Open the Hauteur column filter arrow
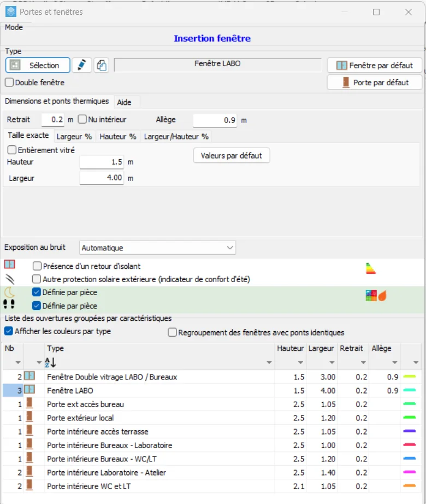Viewport: 426px width, 504px height. coord(300,362)
